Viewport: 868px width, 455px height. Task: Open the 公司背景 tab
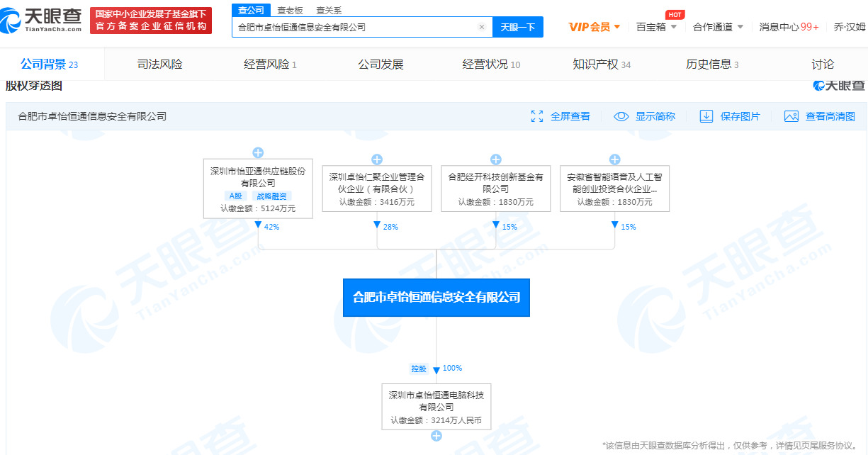pos(49,64)
